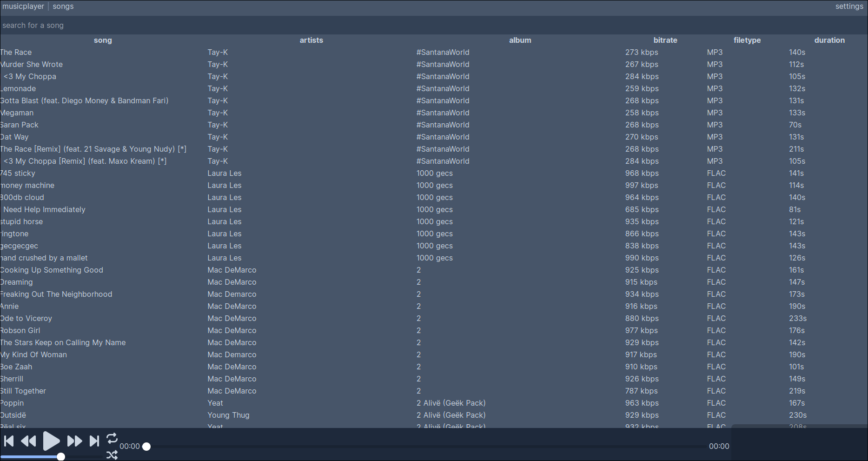Click the 997 kbps bitrate cell
Screen dimensions: 868x461
coord(642,186)
